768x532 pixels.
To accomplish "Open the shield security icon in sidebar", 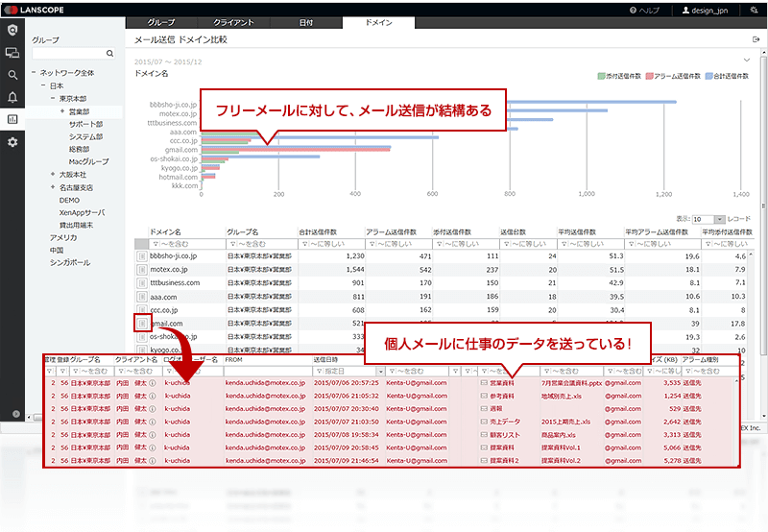I will tap(12, 31).
